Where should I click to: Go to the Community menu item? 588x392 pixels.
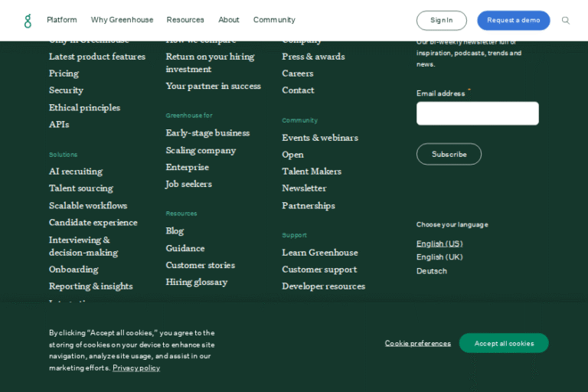(x=274, y=20)
